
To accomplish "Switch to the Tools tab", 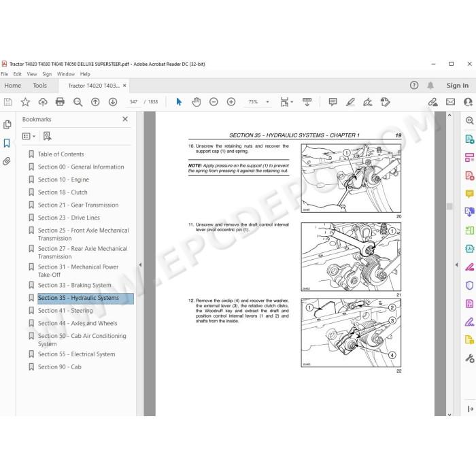I will click(39, 86).
